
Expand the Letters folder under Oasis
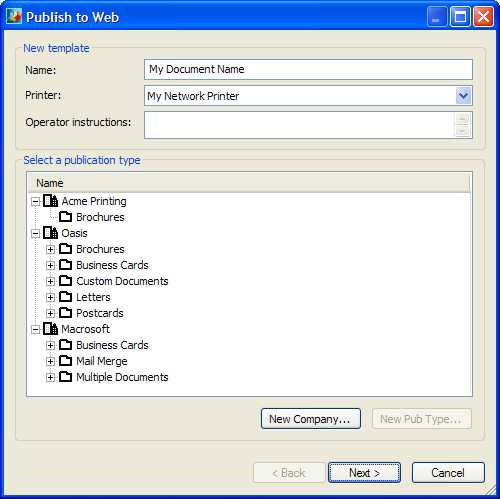coord(50,298)
